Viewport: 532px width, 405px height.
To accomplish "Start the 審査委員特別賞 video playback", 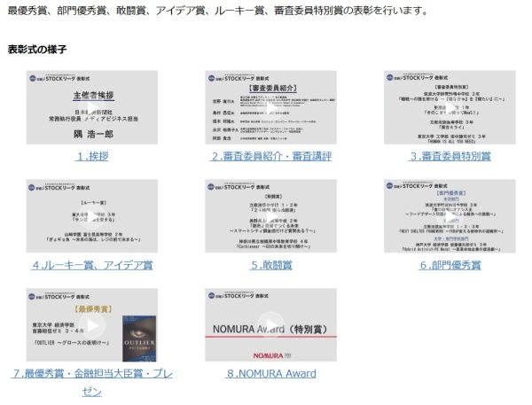I will (449, 107).
